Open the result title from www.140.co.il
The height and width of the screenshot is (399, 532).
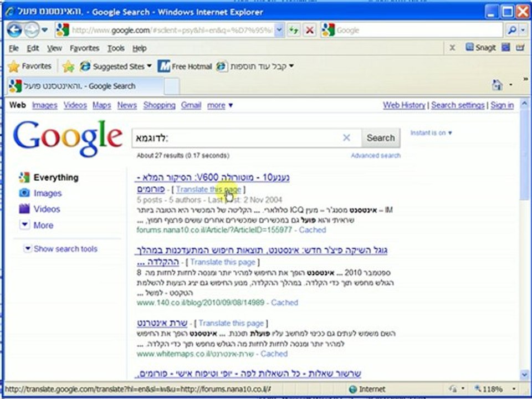click(x=261, y=250)
